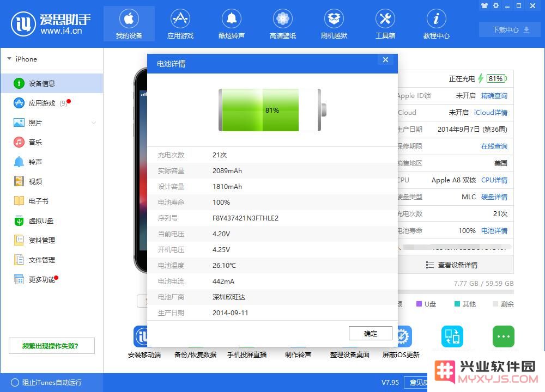Select 更多功能 in the sidebar
The image size is (545, 392).
[52, 279]
